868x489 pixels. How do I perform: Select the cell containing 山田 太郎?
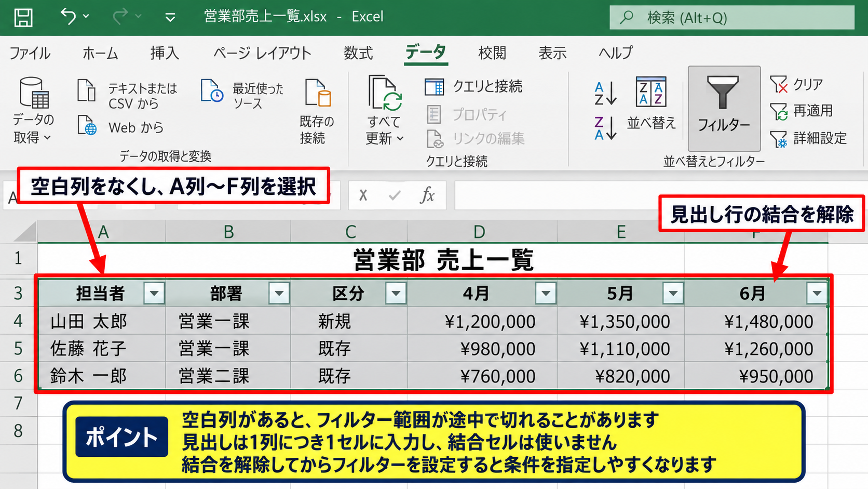pos(102,321)
